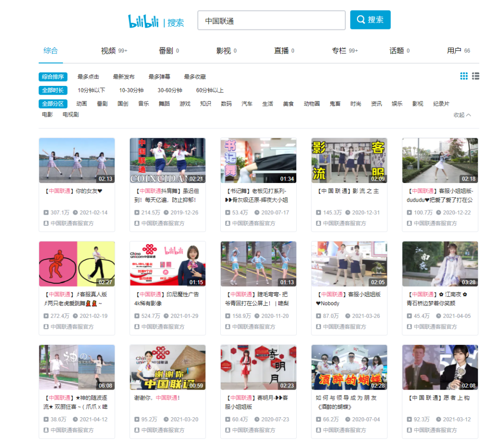Image resolution: width=504 pixels, height=442 pixels.
Task: Switch to grid view layout icon
Action: tap(464, 76)
